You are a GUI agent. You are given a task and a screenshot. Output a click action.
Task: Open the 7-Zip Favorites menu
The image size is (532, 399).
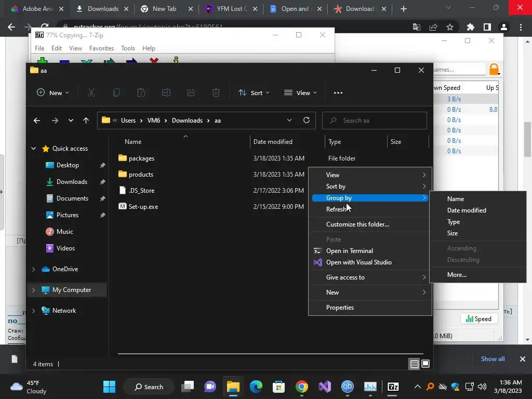click(x=101, y=48)
